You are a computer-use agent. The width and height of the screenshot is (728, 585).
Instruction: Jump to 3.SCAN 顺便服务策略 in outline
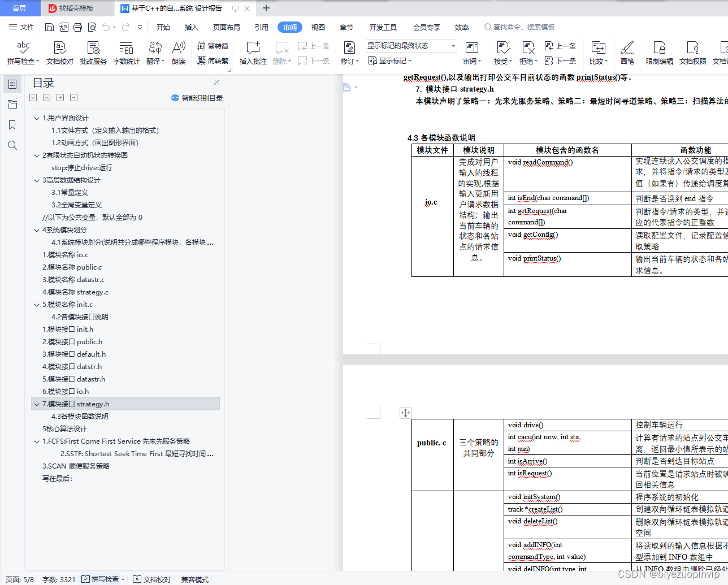(x=76, y=466)
